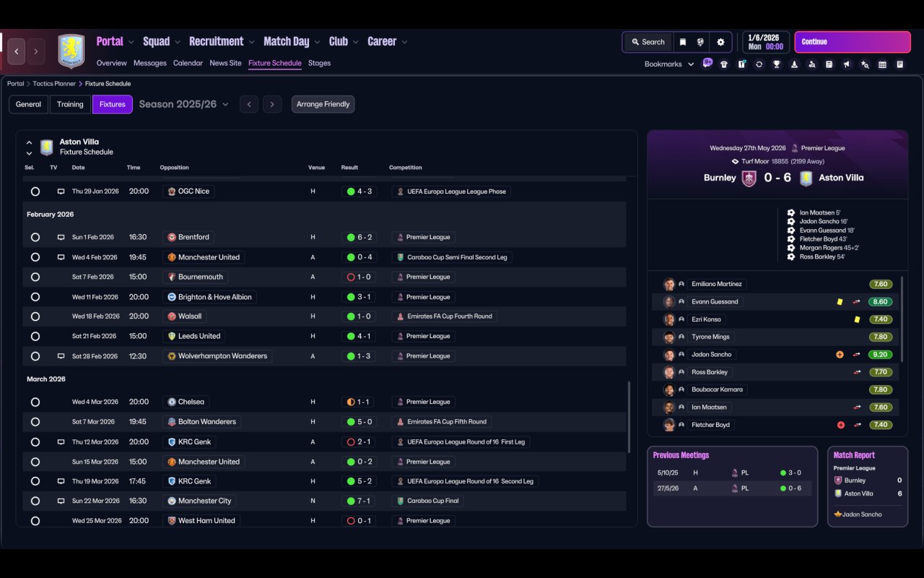The width and height of the screenshot is (924, 578).
Task: Open the settings gear icon
Action: pyautogui.click(x=720, y=42)
